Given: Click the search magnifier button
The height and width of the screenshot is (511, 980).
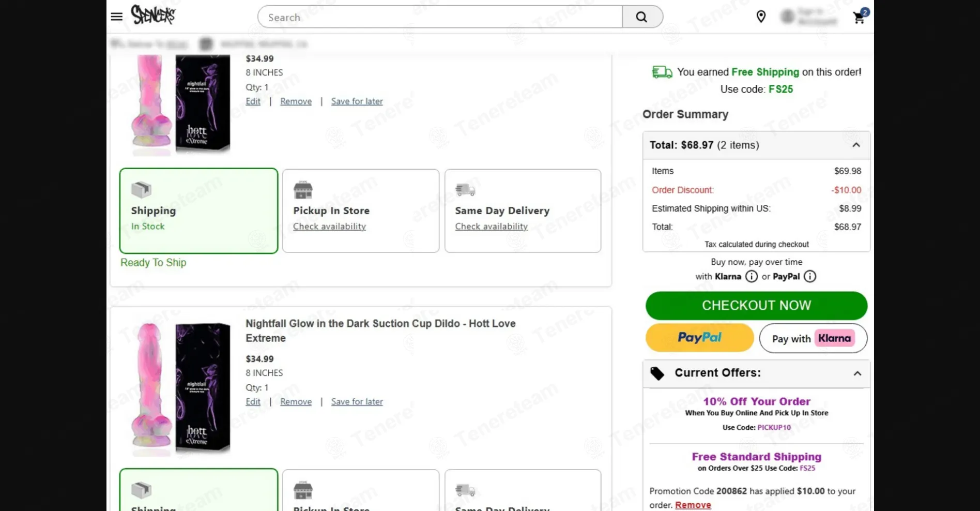Looking at the screenshot, I should coord(642,17).
